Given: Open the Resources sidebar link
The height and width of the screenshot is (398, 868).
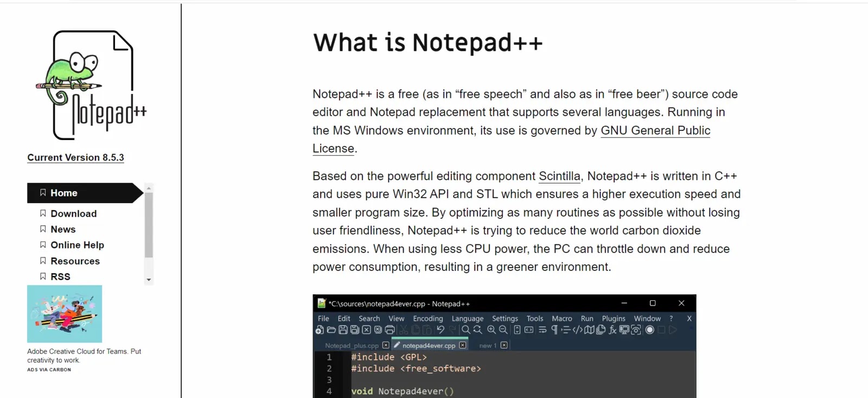Looking at the screenshot, I should [75, 261].
